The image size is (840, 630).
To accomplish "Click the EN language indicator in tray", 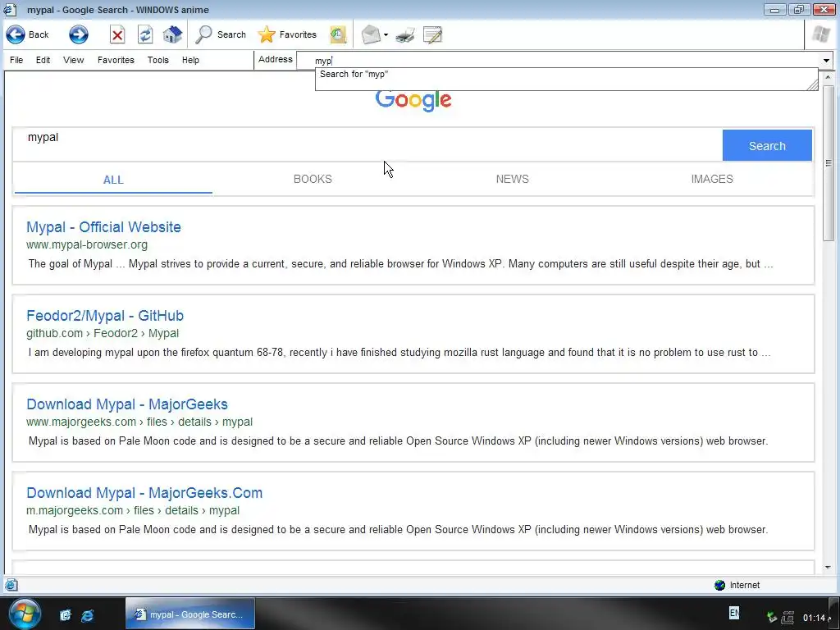I will (x=734, y=613).
